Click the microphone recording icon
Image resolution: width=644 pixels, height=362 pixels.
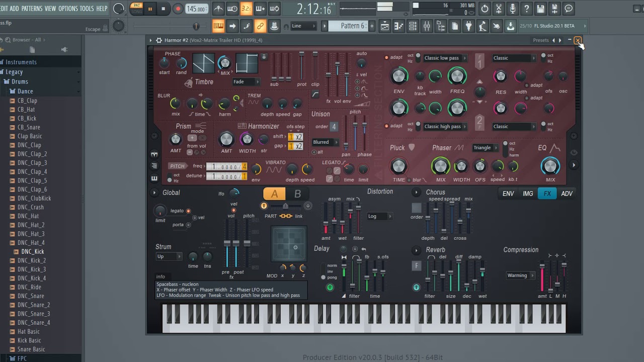(513, 9)
